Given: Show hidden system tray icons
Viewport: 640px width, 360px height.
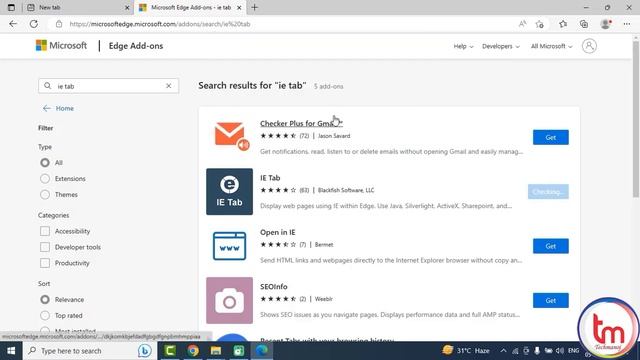Looking at the screenshot, I should pos(503,351).
